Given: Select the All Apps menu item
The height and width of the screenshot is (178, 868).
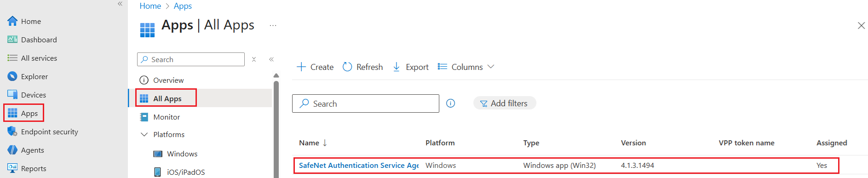Looking at the screenshot, I should tap(167, 98).
